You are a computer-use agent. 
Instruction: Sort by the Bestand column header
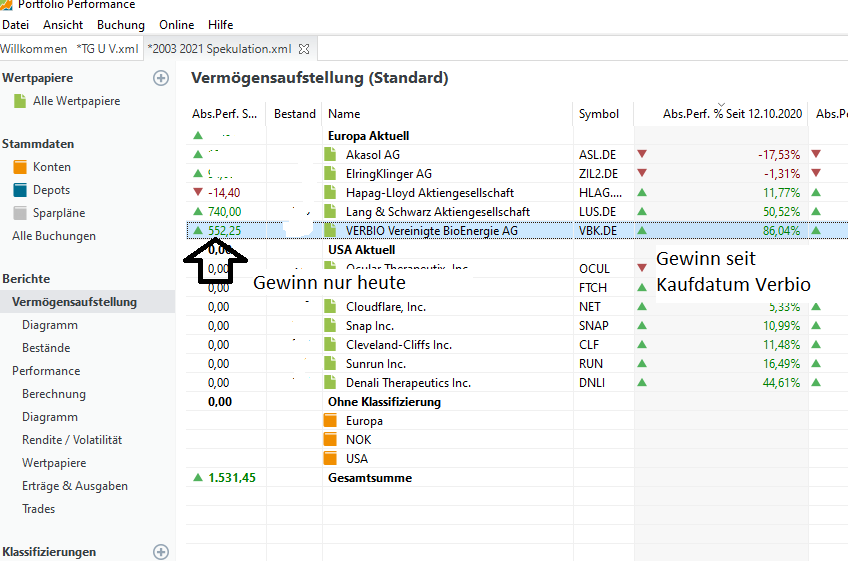point(295,114)
